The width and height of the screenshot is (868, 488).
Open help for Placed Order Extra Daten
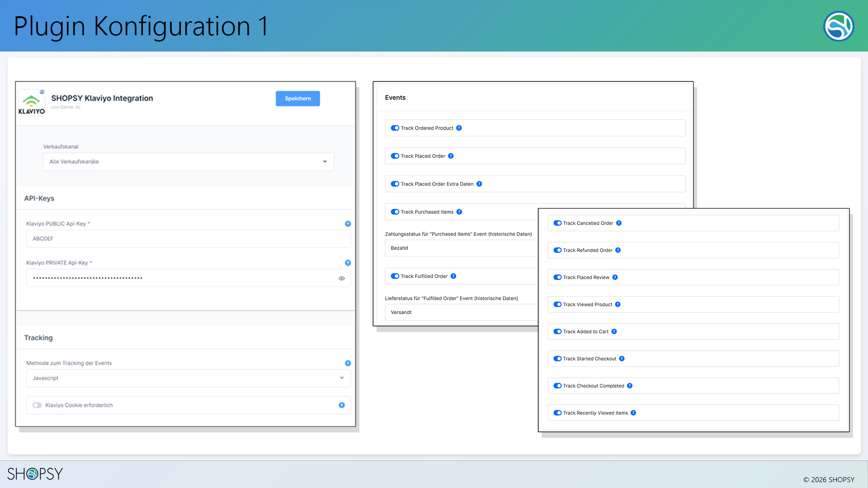click(479, 184)
